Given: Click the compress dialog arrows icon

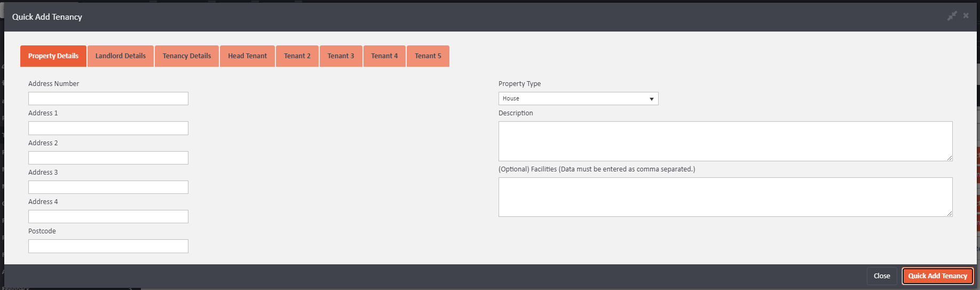Looking at the screenshot, I should click(x=952, y=16).
